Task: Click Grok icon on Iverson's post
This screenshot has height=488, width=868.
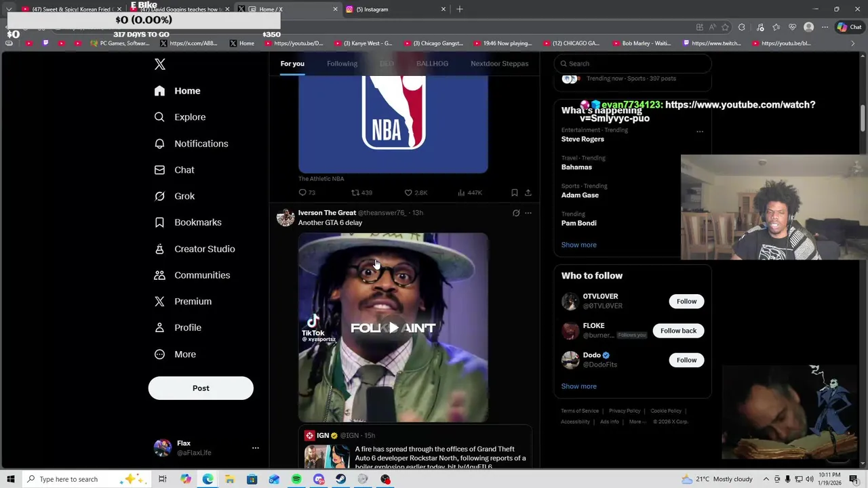Action: 516,213
